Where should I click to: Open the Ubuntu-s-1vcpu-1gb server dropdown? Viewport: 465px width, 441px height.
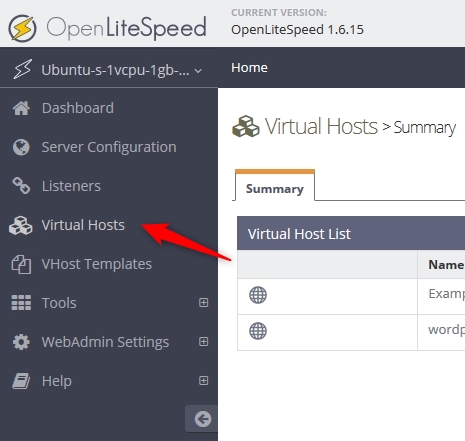pos(108,70)
